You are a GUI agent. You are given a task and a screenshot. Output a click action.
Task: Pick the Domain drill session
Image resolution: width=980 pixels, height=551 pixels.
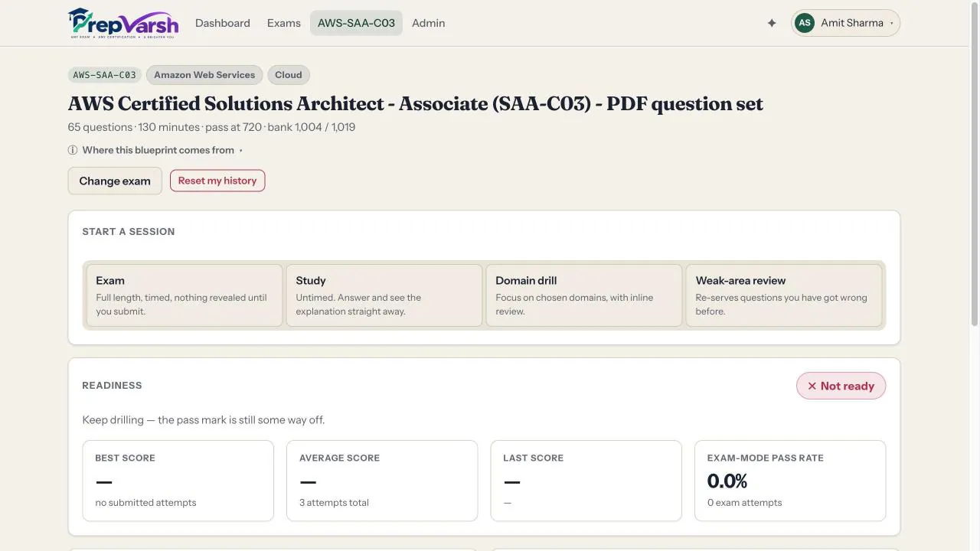[584, 295]
